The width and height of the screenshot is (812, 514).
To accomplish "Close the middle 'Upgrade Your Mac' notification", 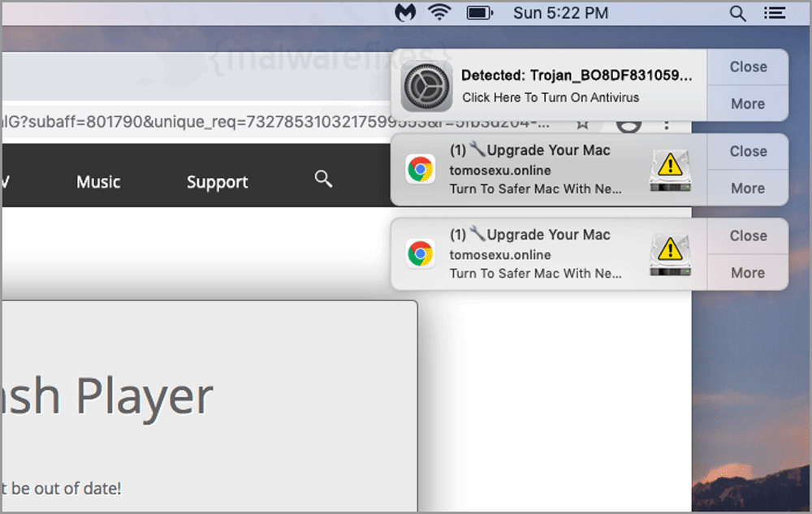I will 748,151.
